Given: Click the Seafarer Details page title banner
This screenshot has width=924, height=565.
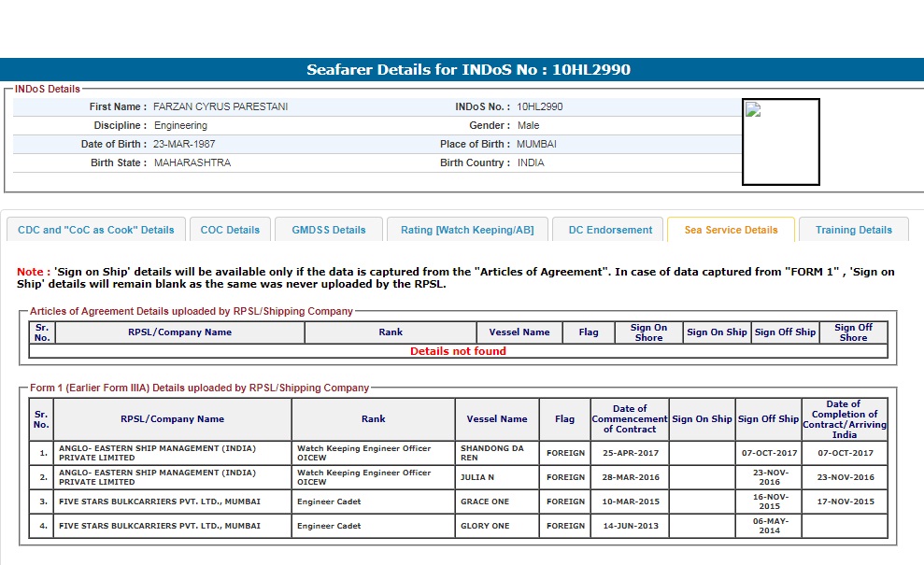Looking at the screenshot, I should point(462,70).
